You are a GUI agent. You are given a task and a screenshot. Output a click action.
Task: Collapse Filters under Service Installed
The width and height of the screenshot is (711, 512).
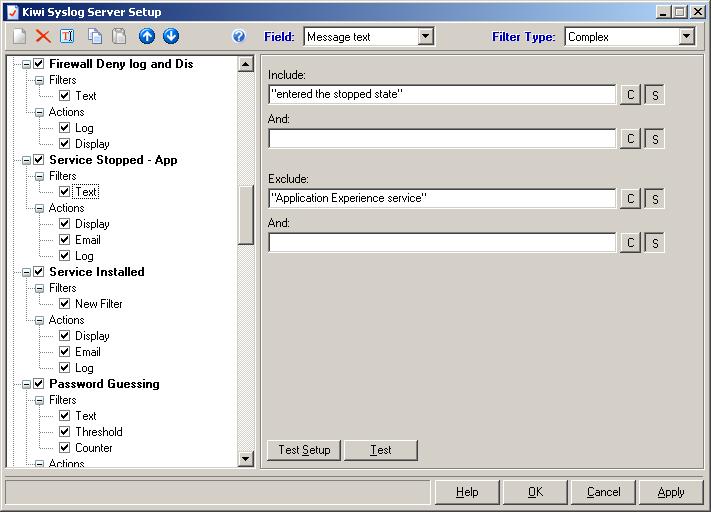coord(39,288)
